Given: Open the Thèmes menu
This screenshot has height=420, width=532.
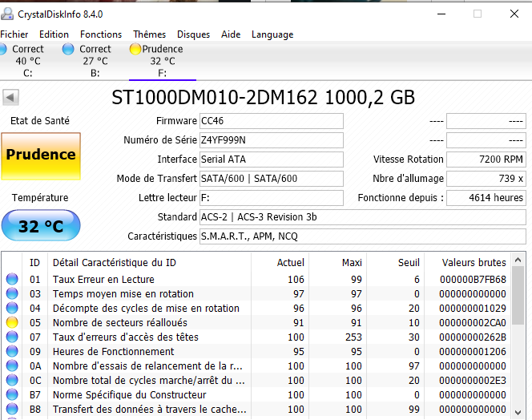Looking at the screenshot, I should (149, 34).
